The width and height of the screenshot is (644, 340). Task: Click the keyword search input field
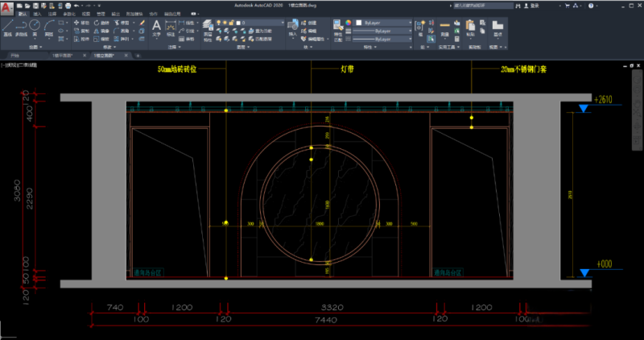pos(481,5)
